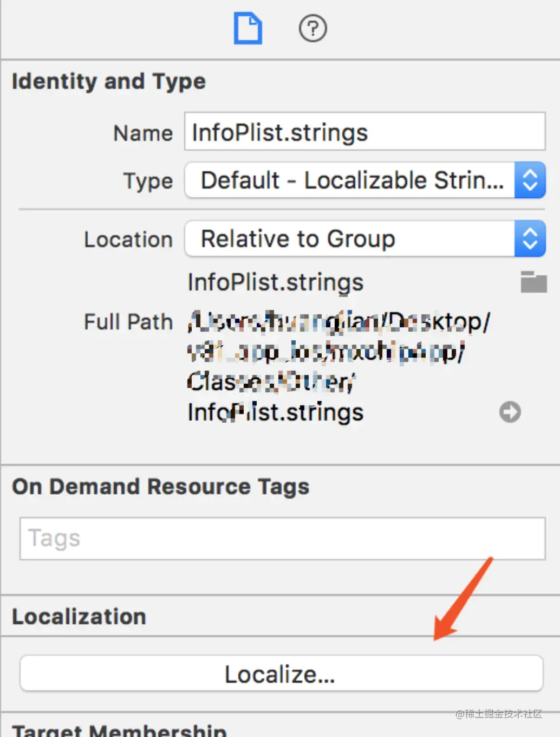Image resolution: width=560 pixels, height=737 pixels.
Task: Focus the Tags input field
Action: (x=282, y=539)
